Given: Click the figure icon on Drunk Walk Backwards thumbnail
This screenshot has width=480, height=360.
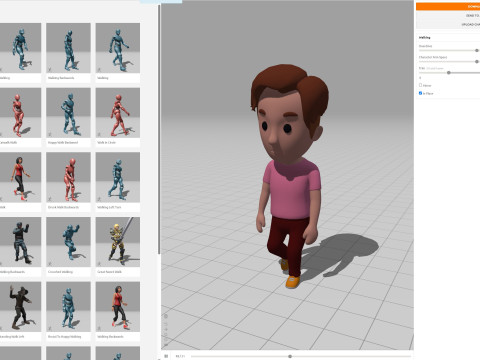Looking at the screenshot, I should [x=50, y=199].
